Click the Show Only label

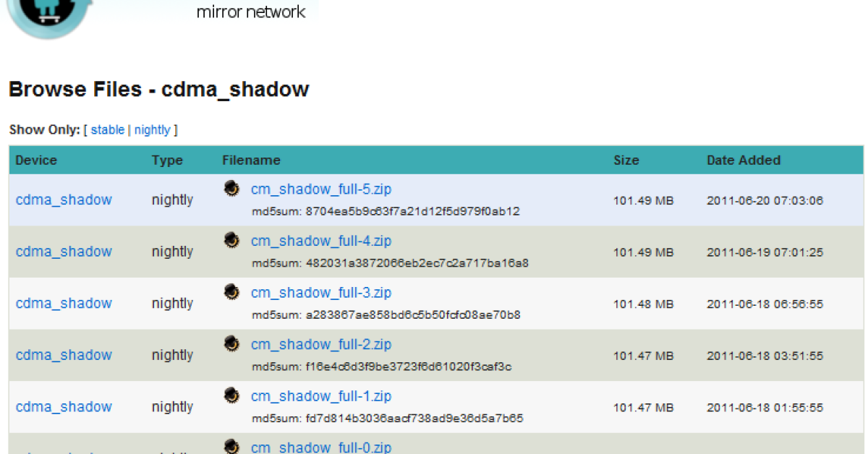click(x=45, y=130)
